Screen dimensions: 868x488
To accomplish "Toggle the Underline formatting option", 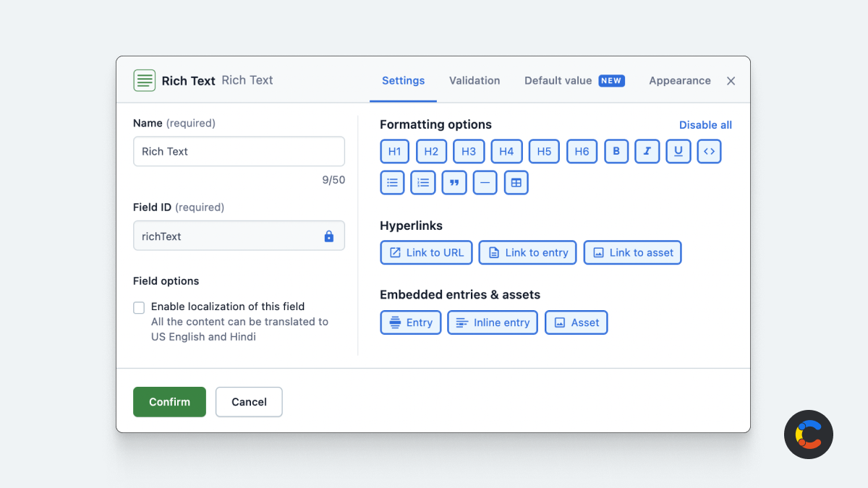I will click(678, 151).
